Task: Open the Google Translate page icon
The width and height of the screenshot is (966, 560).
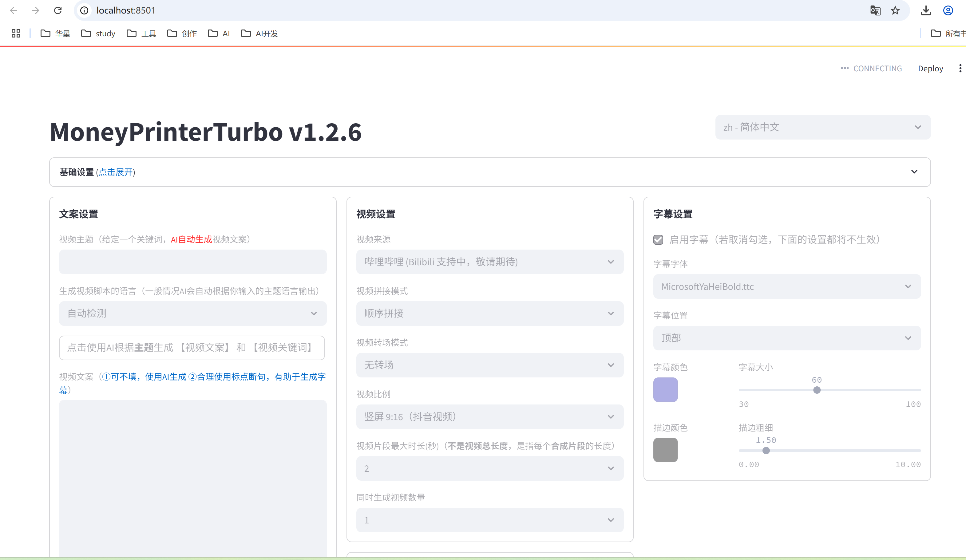Action: (875, 10)
